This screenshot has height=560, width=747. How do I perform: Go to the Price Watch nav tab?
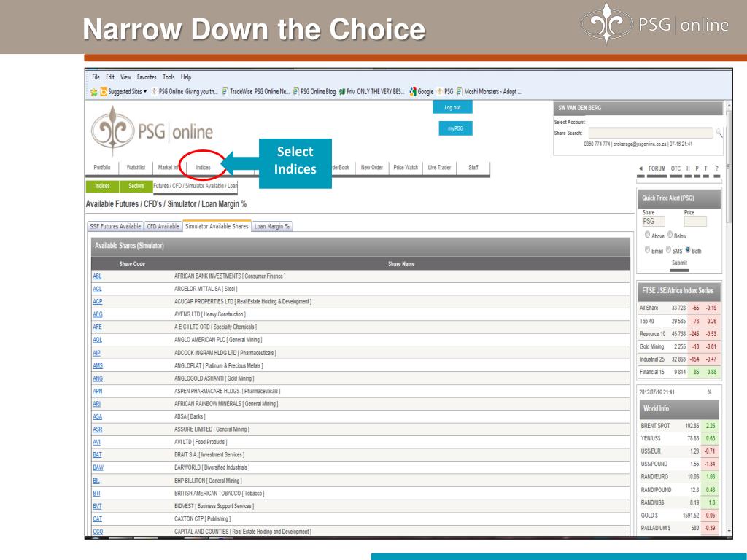click(406, 168)
